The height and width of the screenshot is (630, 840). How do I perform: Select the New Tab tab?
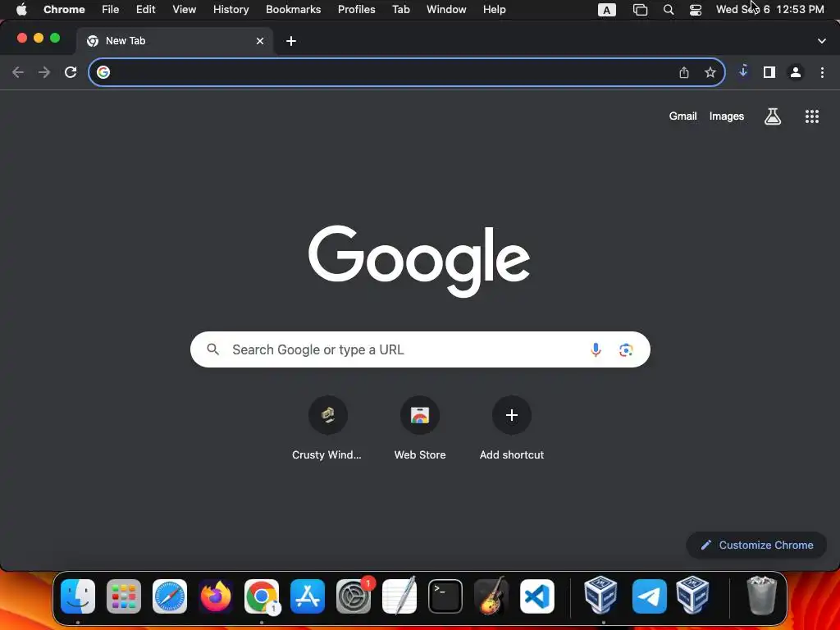[174, 41]
